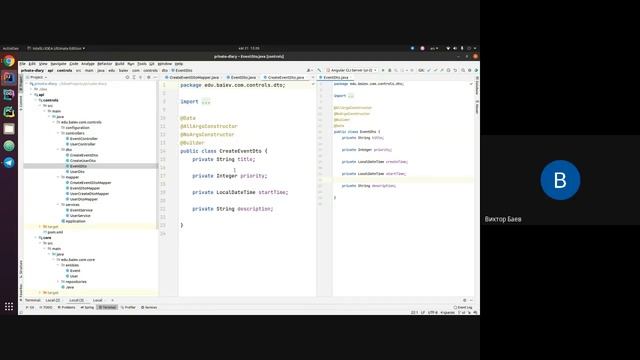
Task: Expand the folded import statement in CreateEventDto
Action: pos(206,102)
